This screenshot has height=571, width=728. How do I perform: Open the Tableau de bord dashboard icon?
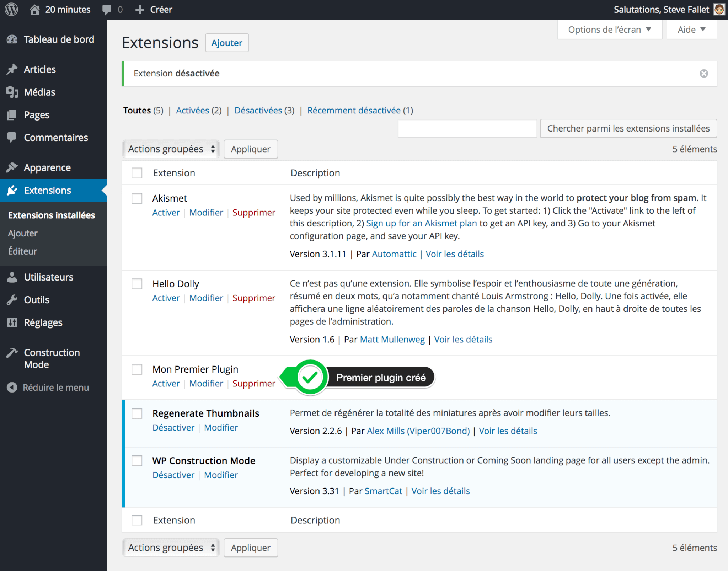pos(12,39)
